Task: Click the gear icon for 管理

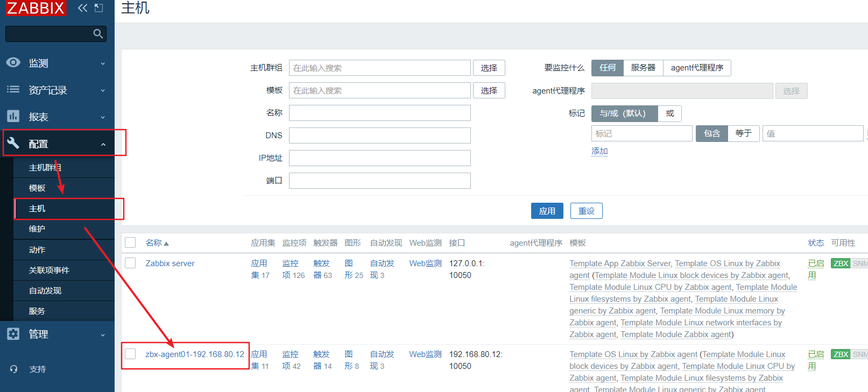Action: (x=13, y=334)
